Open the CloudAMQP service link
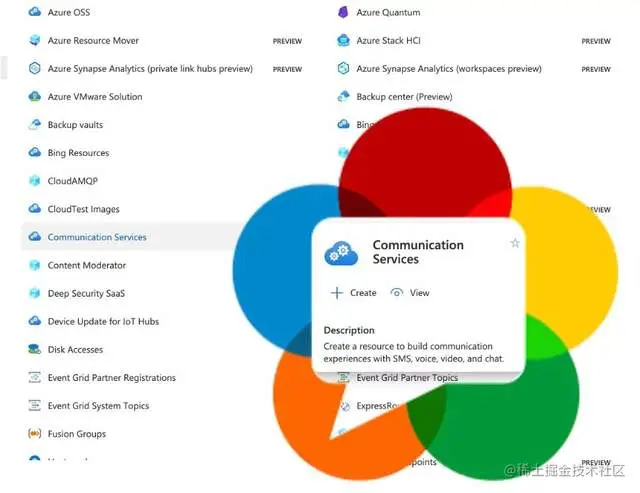This screenshot has width=640, height=493. click(x=73, y=181)
